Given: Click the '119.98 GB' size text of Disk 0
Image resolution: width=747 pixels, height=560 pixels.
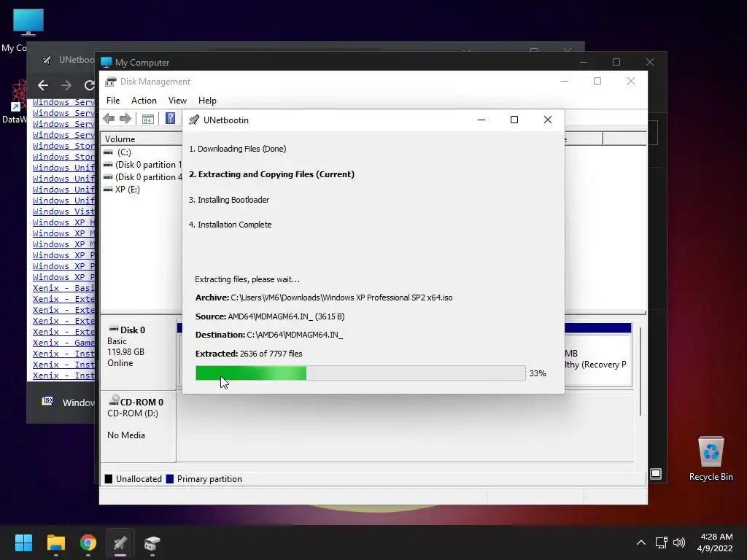Looking at the screenshot, I should [125, 352].
